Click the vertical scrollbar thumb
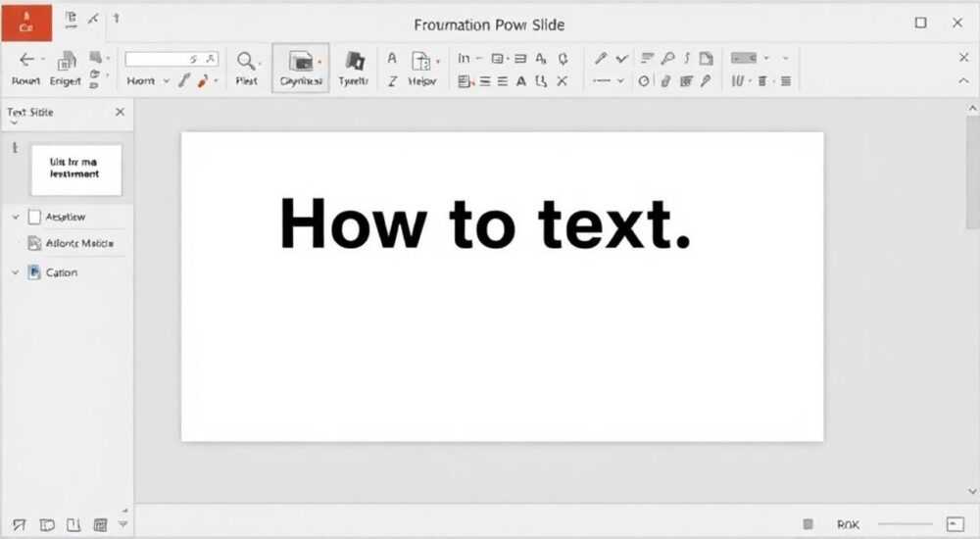980x539 pixels. pos(972,171)
